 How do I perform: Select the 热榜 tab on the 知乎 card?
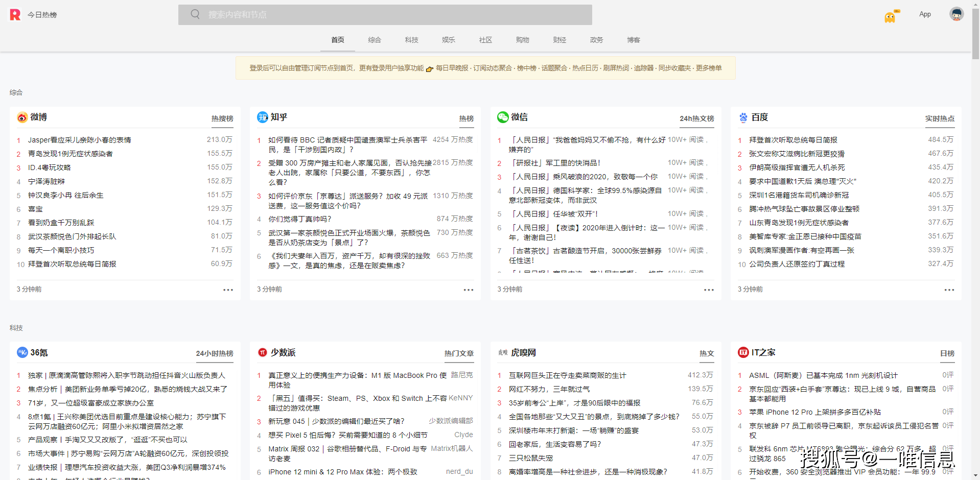[x=466, y=118]
